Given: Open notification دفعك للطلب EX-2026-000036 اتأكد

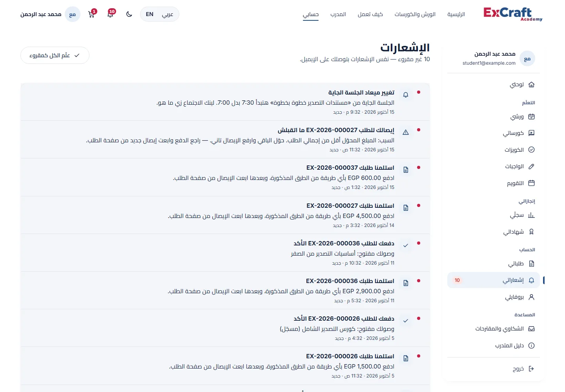Looking at the screenshot, I should (225, 253).
